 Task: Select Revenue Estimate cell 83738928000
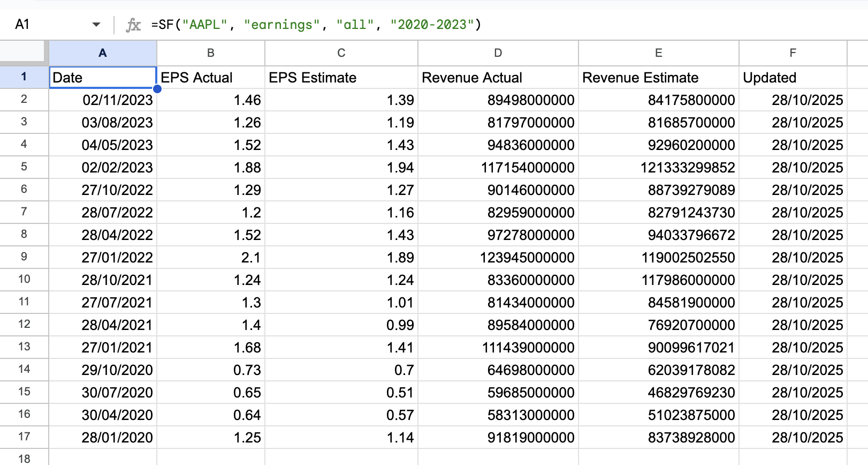(x=659, y=437)
